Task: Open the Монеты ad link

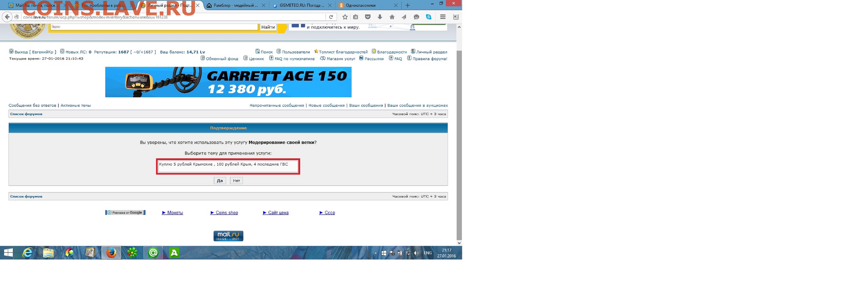Action: [173, 213]
